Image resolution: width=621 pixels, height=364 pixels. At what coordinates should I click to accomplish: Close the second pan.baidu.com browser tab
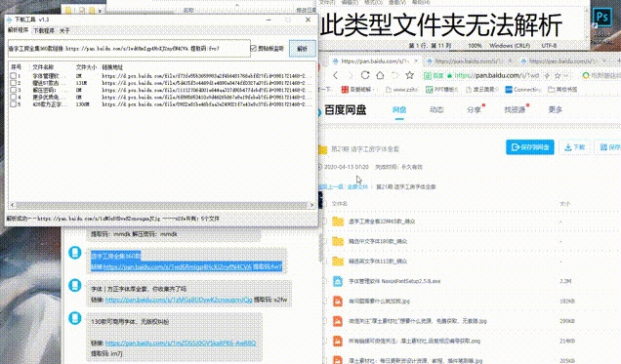[x=510, y=61]
